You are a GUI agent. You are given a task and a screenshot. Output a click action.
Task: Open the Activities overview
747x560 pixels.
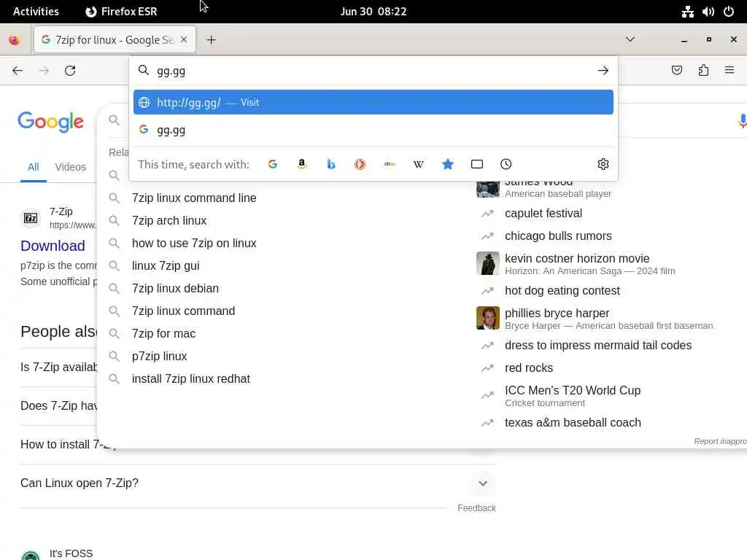[36, 12]
